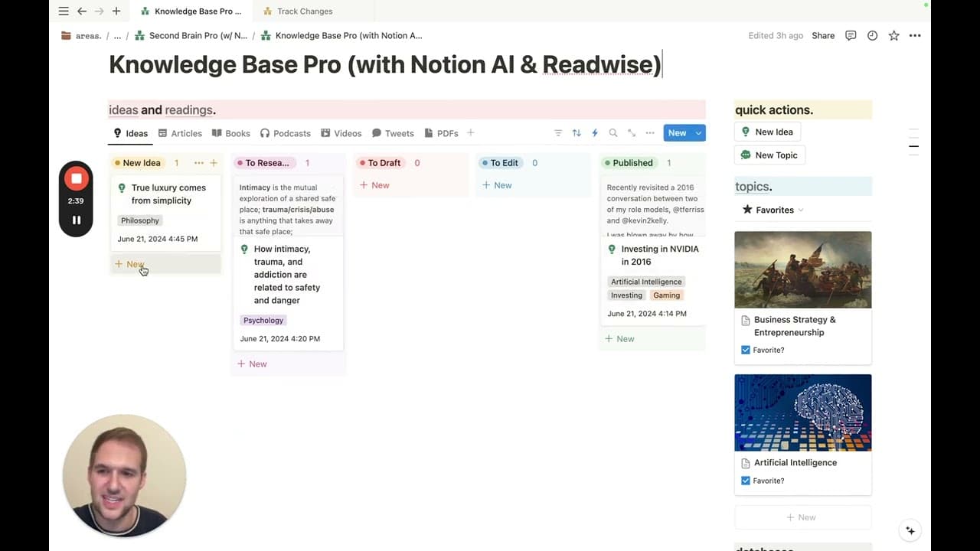980x551 pixels.
Task: Pause the screen recording
Action: point(76,220)
